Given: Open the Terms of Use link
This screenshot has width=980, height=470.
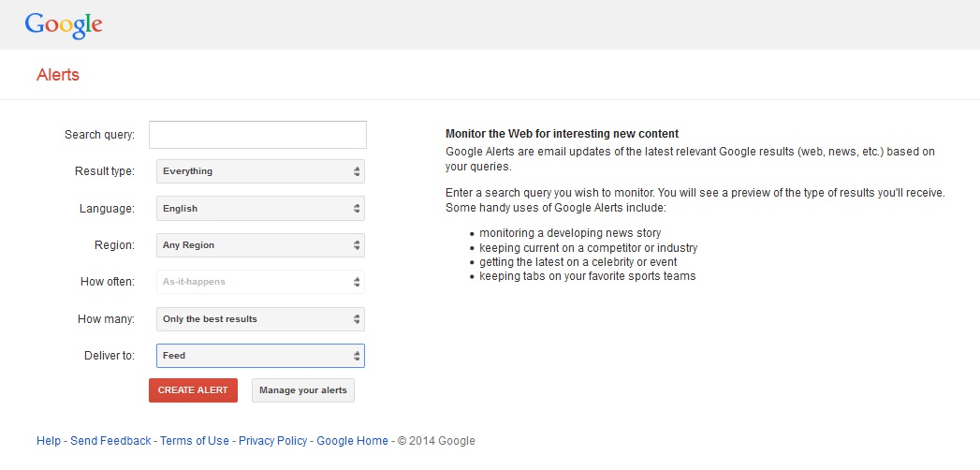Looking at the screenshot, I should (195, 441).
